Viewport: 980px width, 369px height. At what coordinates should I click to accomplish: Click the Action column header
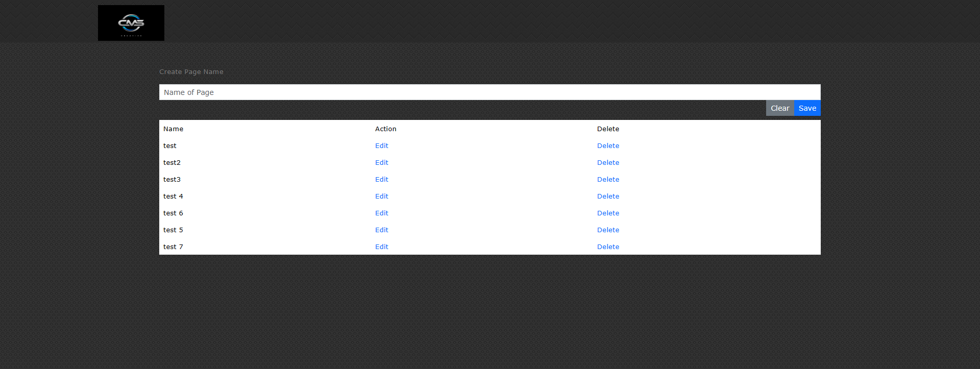pos(385,129)
